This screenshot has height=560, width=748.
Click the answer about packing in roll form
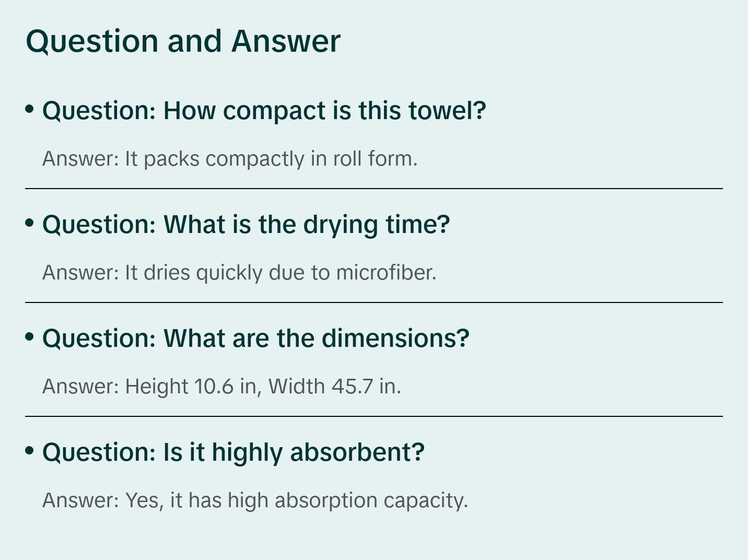230,159
